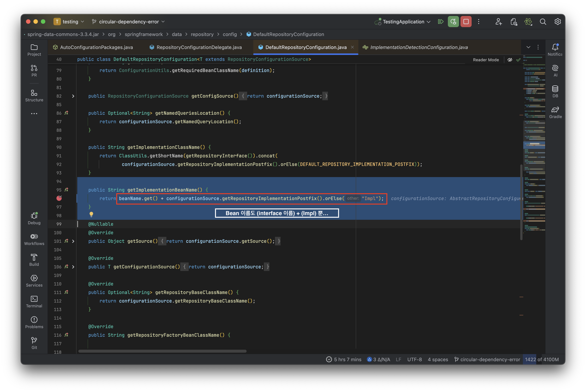Open the Gradle tool window
The height and width of the screenshot is (392, 586).
pos(555,112)
